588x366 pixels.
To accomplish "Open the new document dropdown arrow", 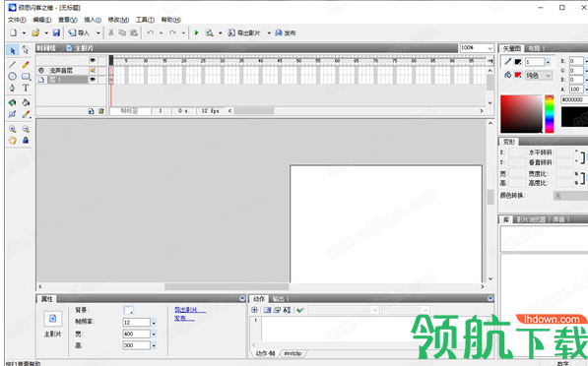I will 24,33.
